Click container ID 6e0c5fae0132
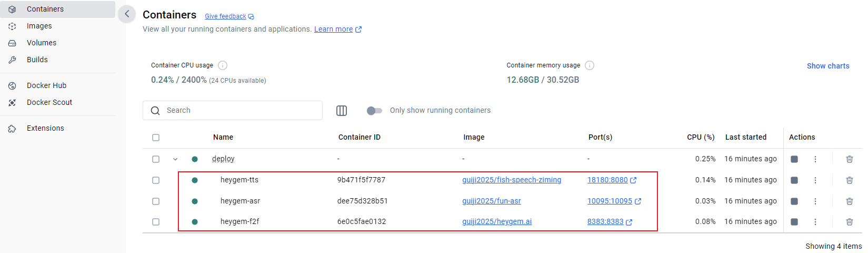Image resolution: width=868 pixels, height=253 pixels. click(x=362, y=221)
